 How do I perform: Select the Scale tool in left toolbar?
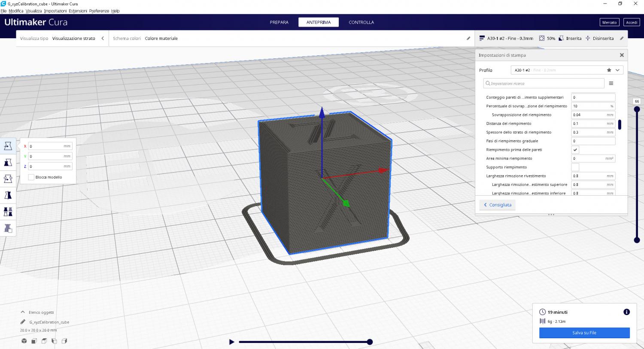(8, 162)
